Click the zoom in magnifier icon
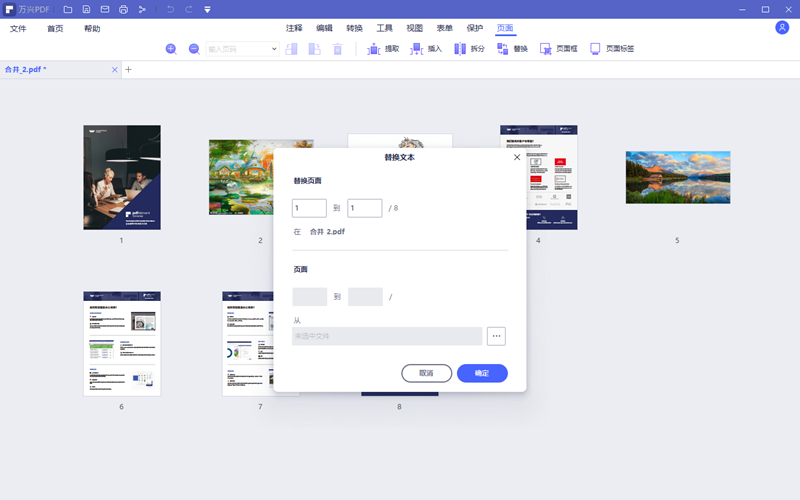Screen dimensions: 800x500 pos(171,48)
